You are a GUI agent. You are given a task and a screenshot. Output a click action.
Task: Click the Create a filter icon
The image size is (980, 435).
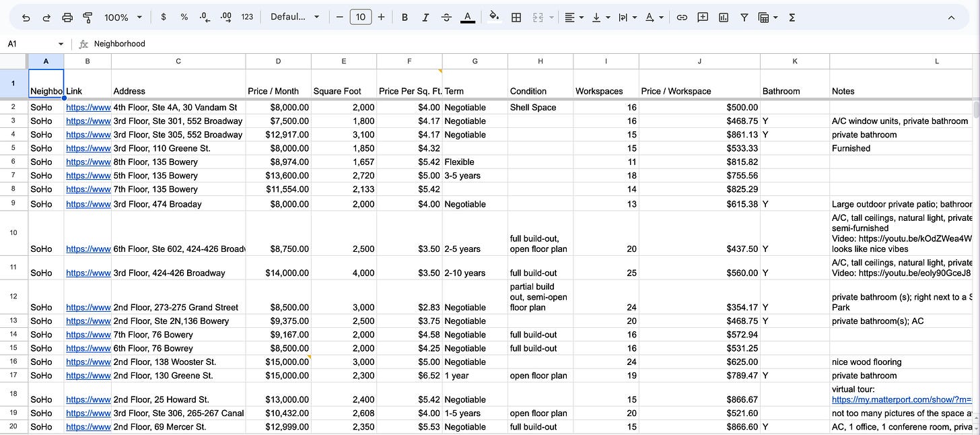[x=744, y=18]
